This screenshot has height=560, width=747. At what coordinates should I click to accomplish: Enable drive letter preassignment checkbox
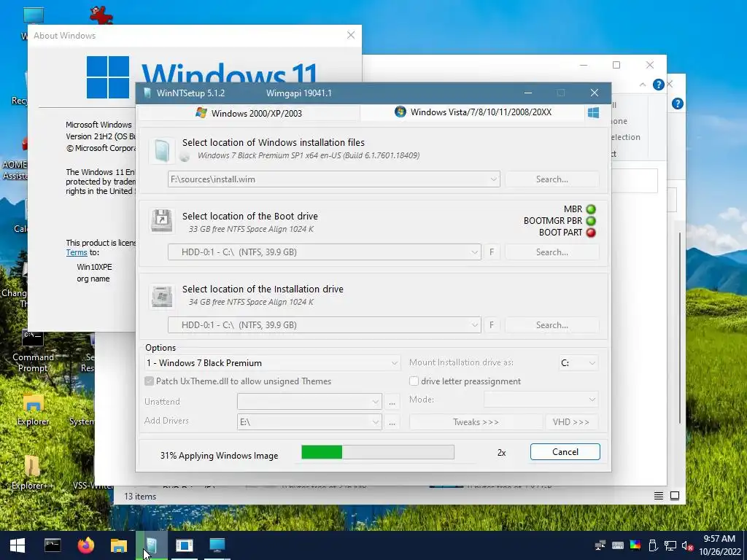click(x=414, y=381)
